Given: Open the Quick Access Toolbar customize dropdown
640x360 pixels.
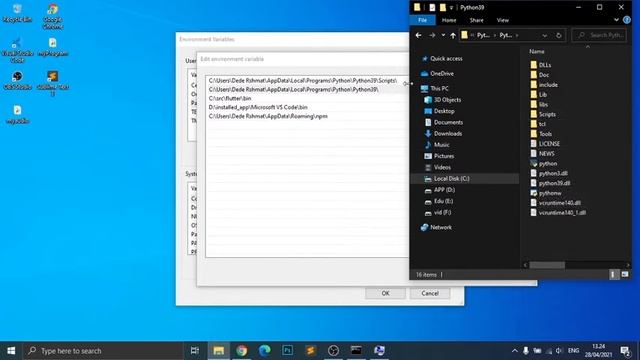Looking at the screenshot, I should 451,8.
